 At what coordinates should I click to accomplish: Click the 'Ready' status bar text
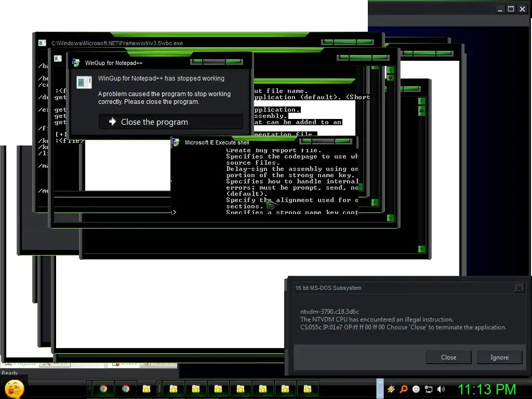(x=9, y=373)
